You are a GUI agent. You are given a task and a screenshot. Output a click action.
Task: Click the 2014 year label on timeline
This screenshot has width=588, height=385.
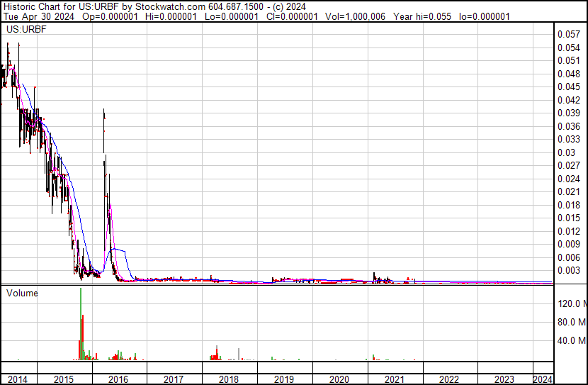(17, 379)
